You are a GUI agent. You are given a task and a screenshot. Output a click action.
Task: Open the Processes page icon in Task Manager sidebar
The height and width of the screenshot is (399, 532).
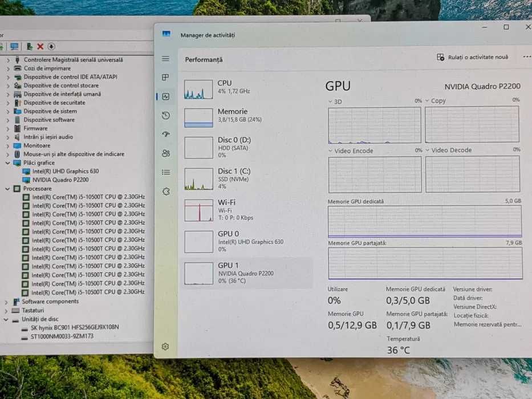[x=165, y=78]
